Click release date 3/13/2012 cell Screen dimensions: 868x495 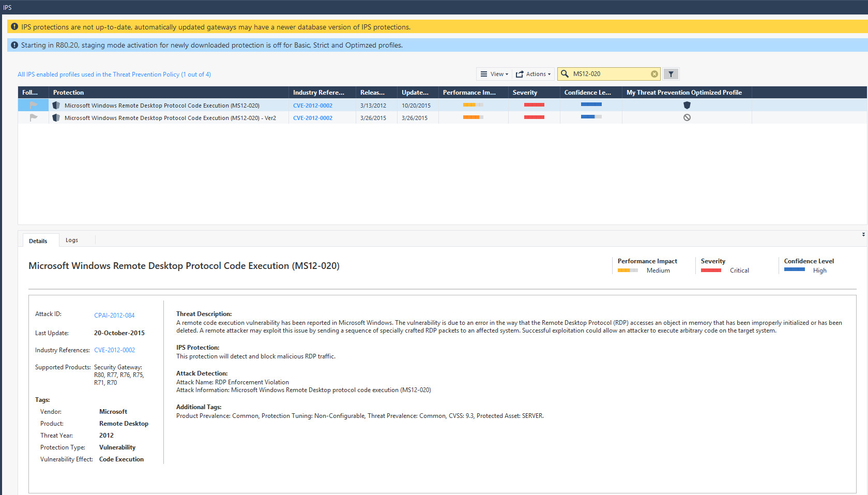coord(373,106)
